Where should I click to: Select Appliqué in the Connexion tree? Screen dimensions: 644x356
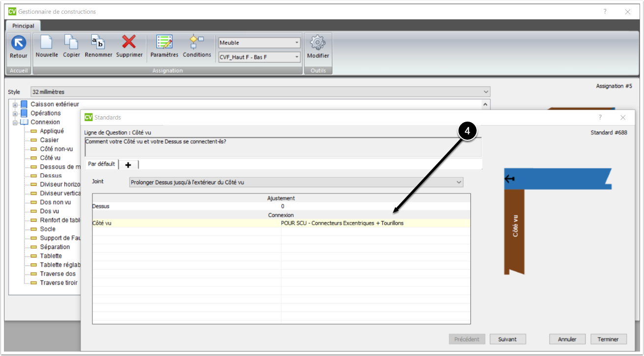coord(52,131)
